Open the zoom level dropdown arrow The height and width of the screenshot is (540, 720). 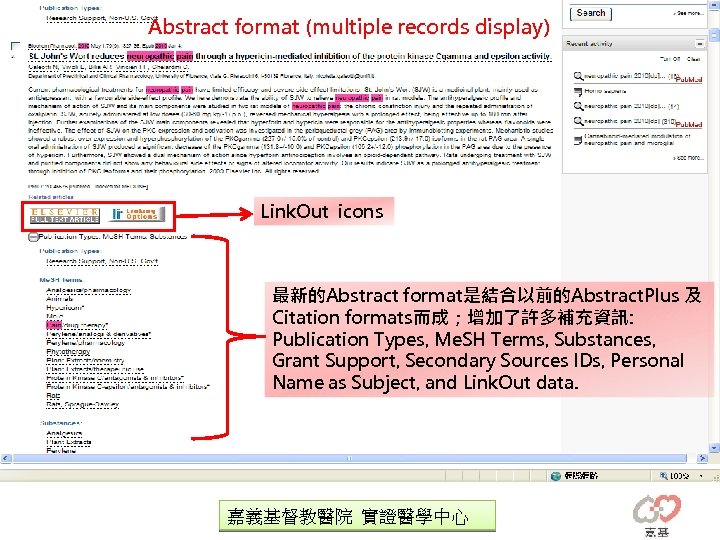click(701, 476)
